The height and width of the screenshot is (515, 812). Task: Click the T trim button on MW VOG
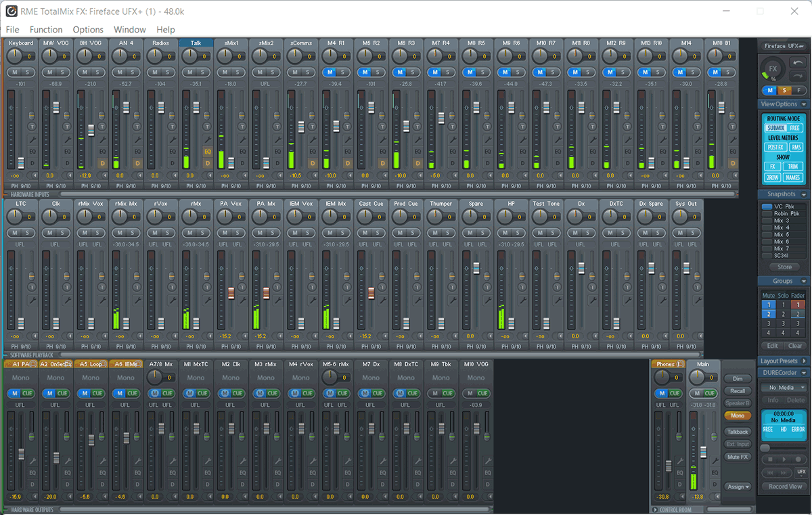point(67,127)
